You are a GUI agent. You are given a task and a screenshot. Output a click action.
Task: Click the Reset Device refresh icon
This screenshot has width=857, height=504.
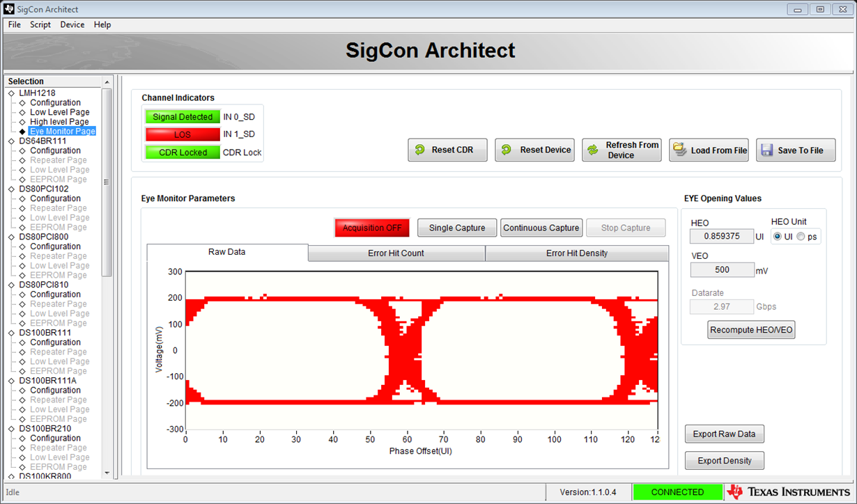pyautogui.click(x=507, y=150)
